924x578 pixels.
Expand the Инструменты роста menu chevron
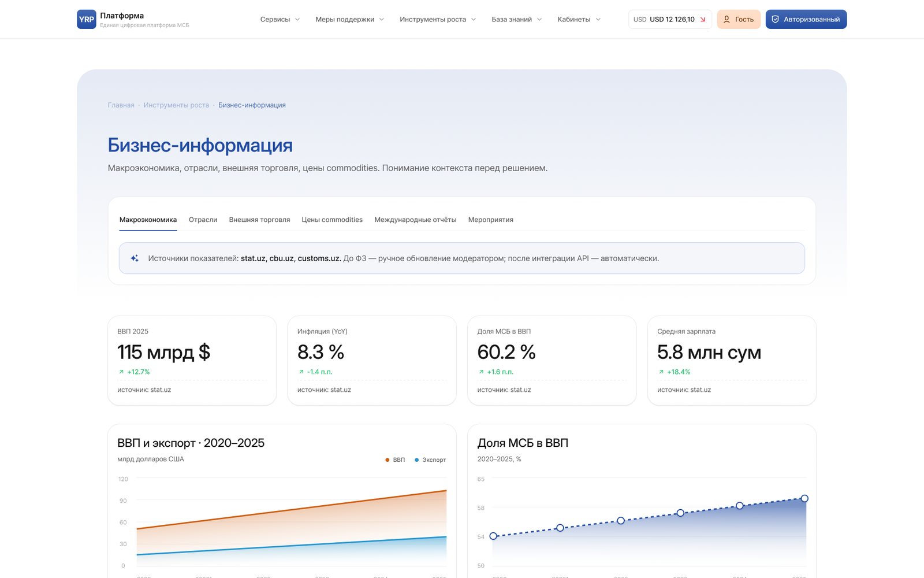click(x=474, y=19)
